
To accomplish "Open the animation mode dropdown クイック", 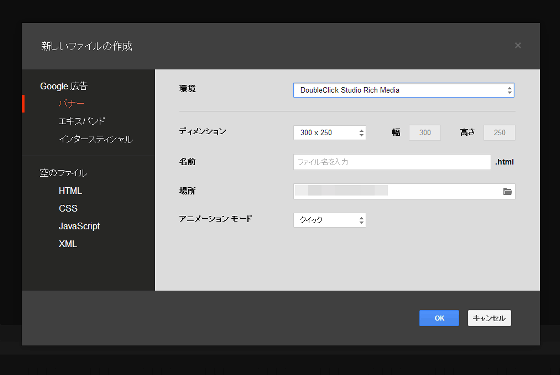I will tap(330, 220).
